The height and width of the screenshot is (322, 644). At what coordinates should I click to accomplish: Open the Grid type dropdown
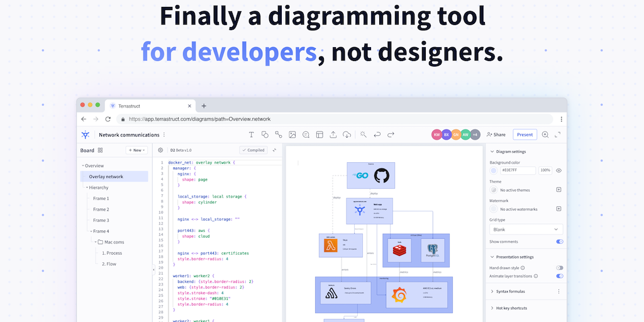click(526, 230)
